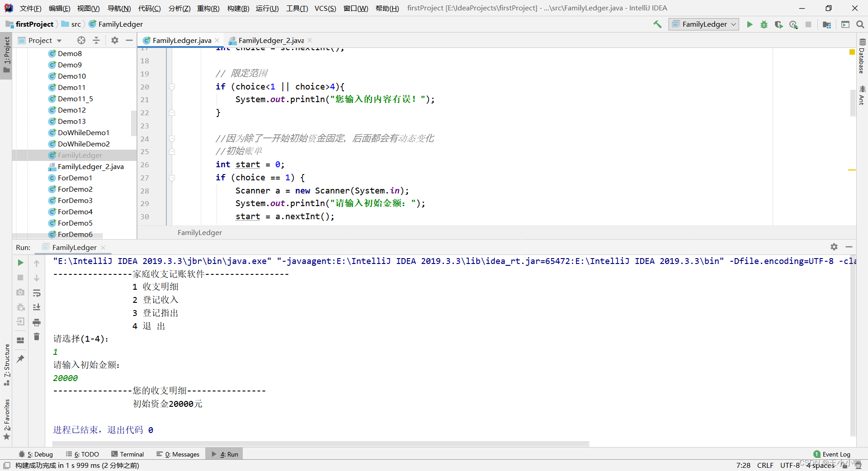Toggle fold at line 20 if statement
The width and height of the screenshot is (868, 471).
click(172, 86)
